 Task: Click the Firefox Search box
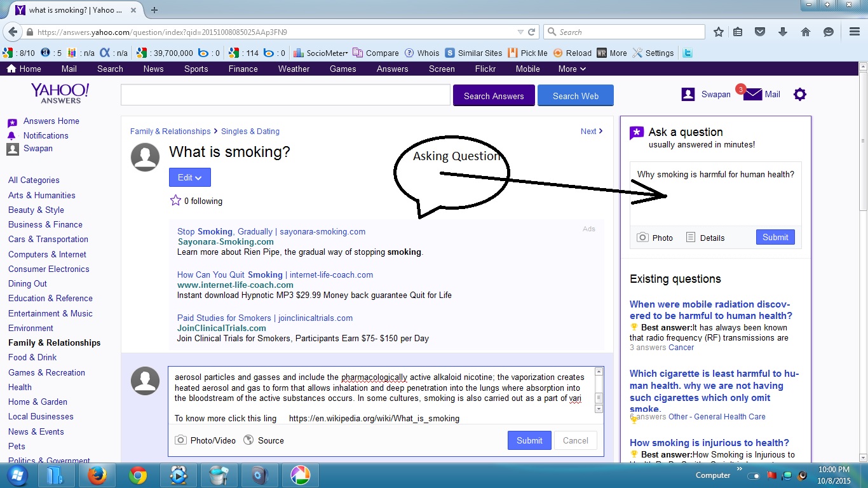[x=624, y=32]
